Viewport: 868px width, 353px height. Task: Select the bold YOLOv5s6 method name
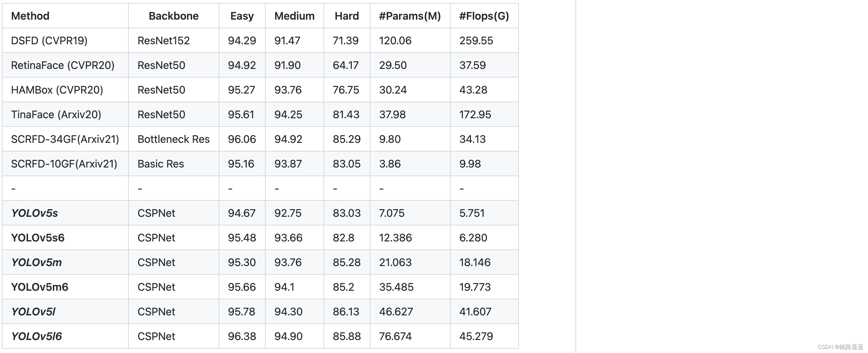[38, 238]
